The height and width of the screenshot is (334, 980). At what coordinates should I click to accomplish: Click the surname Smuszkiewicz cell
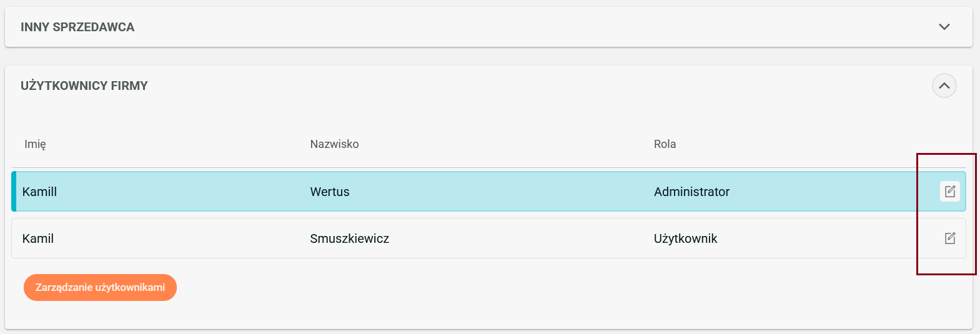coord(349,238)
